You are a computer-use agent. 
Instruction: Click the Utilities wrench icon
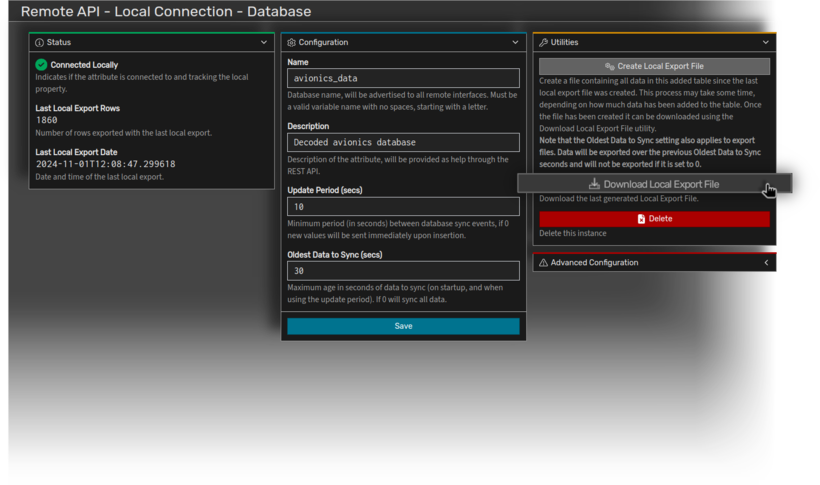(x=543, y=42)
